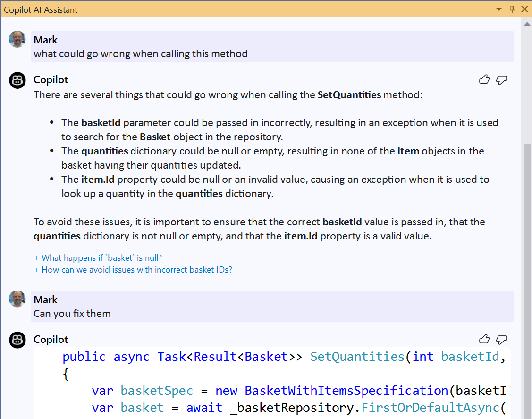Expand the suggested question about null basket

click(x=98, y=257)
